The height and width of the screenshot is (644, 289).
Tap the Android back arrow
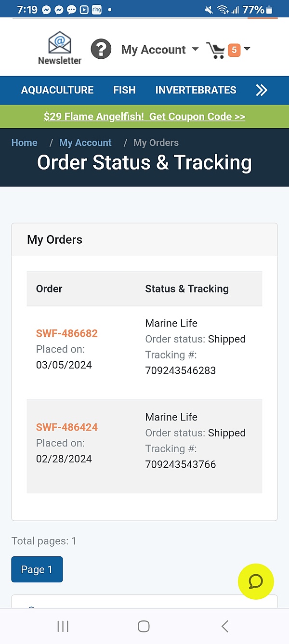[224, 626]
